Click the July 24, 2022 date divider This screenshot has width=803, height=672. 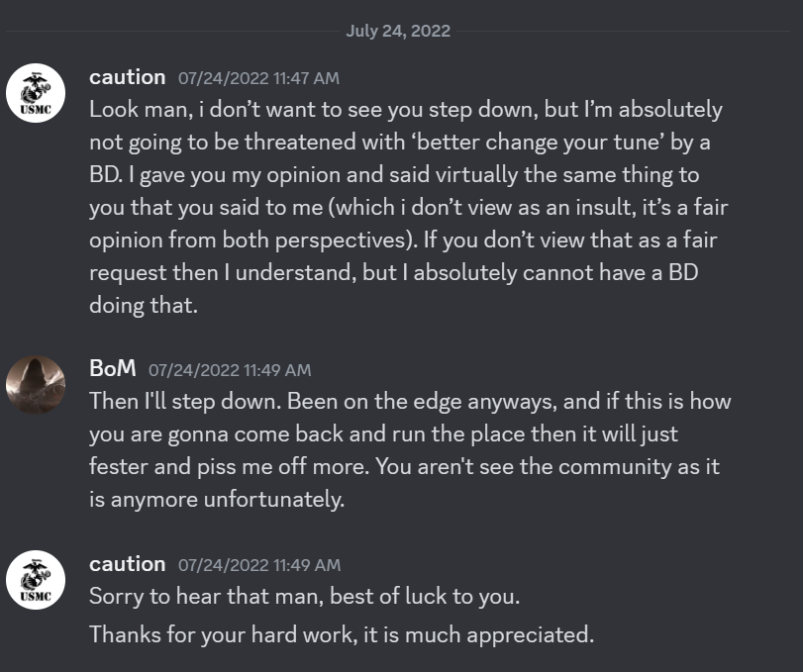(x=398, y=31)
